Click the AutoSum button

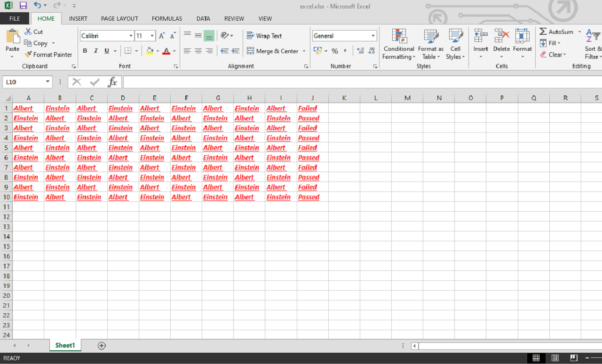point(556,32)
